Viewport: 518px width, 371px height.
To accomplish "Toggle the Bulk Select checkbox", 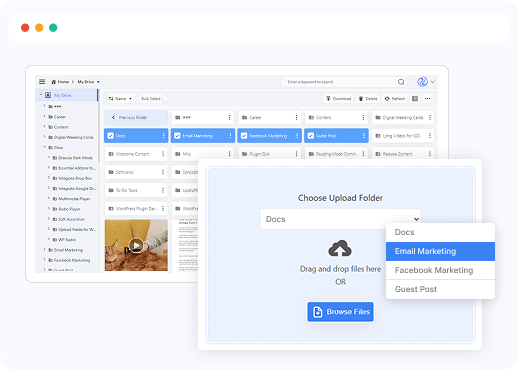I will click(165, 99).
